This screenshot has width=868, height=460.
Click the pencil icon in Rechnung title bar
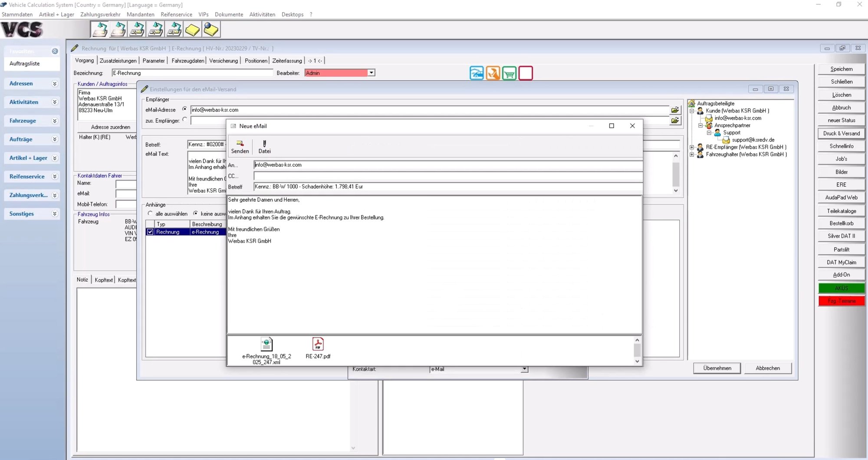[75, 48]
